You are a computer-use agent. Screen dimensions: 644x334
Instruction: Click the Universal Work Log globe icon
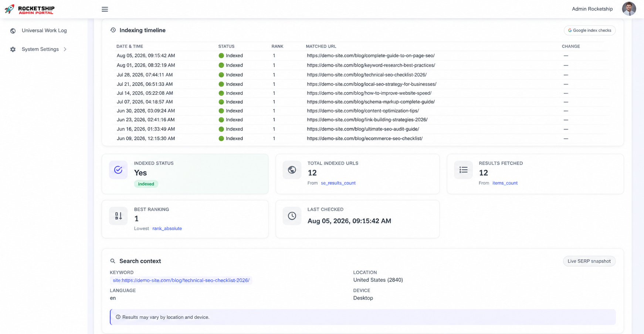13,31
